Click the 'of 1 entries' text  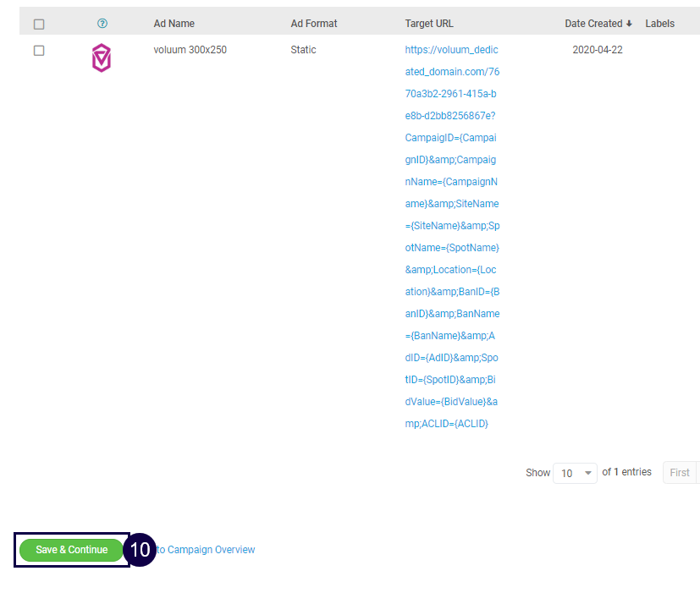[626, 472]
